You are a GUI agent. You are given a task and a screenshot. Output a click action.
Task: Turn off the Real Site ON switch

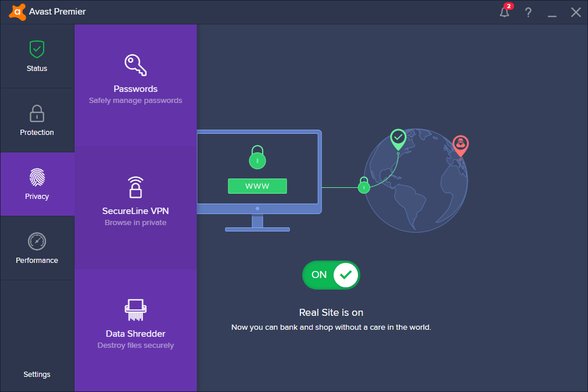[x=331, y=275]
